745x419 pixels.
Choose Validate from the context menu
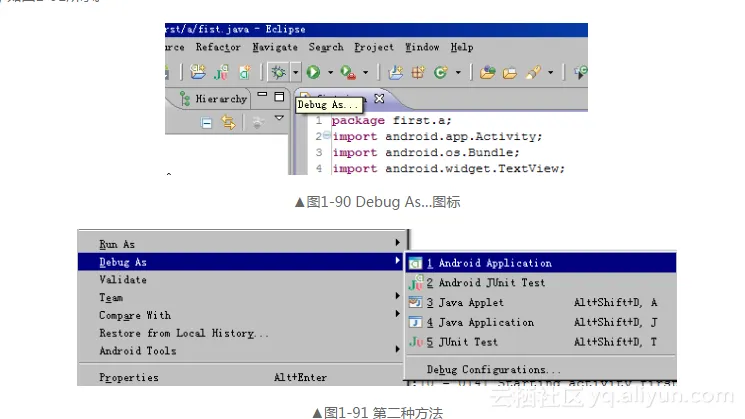(x=240, y=279)
